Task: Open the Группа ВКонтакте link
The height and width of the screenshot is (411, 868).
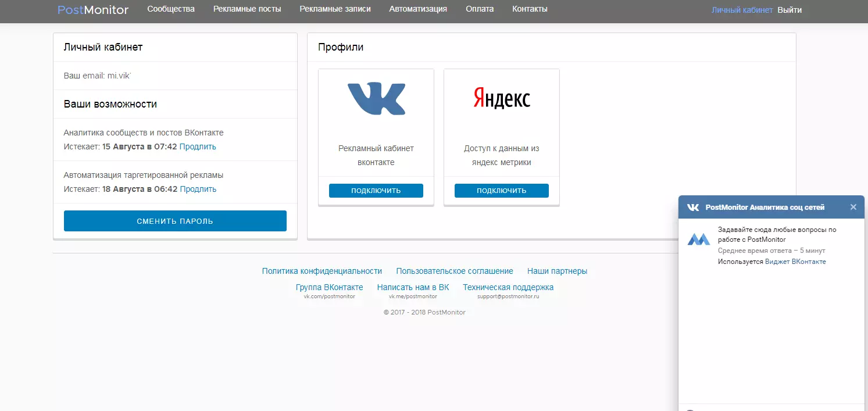Action: [x=330, y=287]
